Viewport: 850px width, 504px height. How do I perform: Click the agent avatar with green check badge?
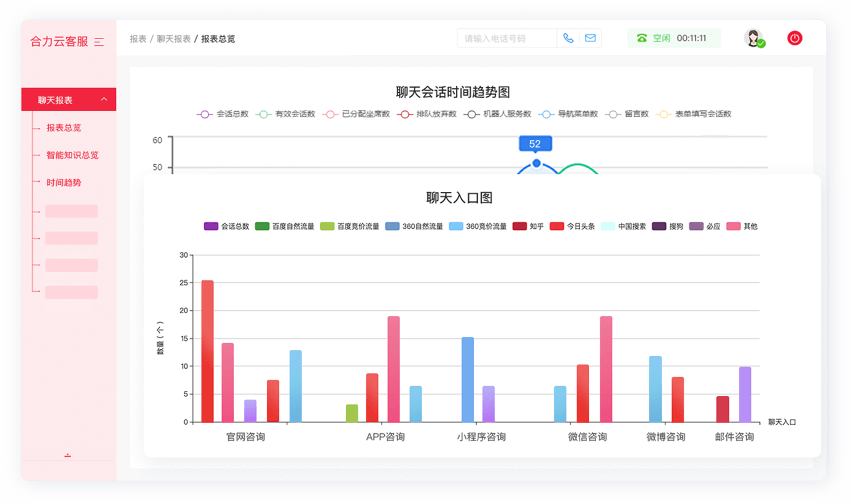click(x=754, y=38)
